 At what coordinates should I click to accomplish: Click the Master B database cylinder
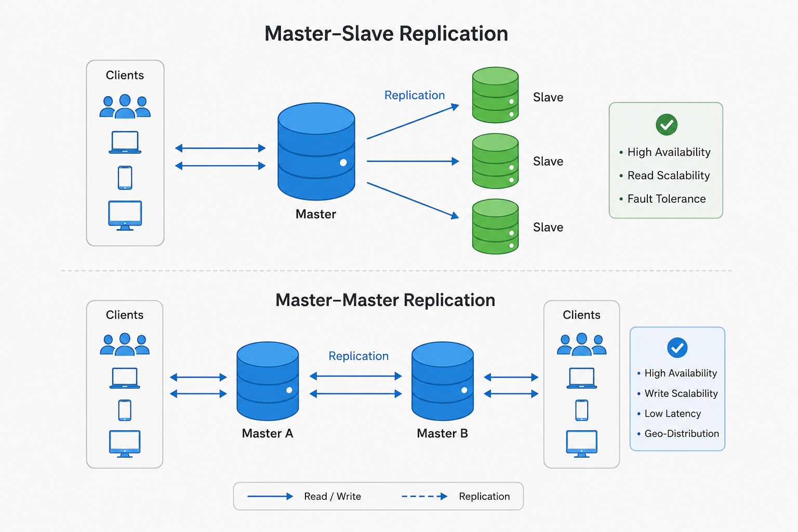(443, 381)
